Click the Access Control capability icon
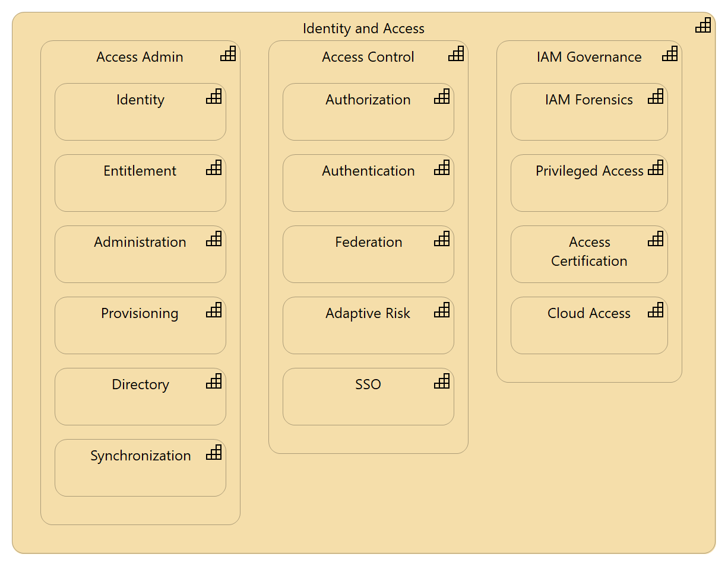This screenshot has height=566, width=728. point(456,54)
